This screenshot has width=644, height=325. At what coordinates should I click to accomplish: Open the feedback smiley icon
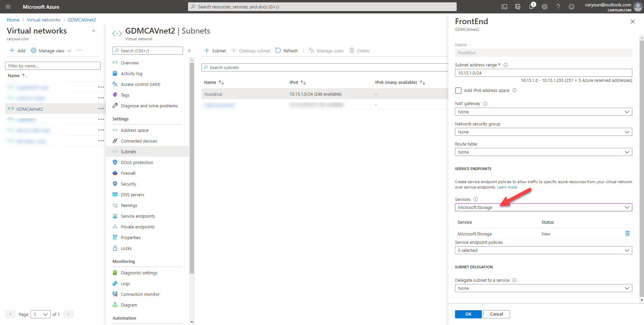point(571,7)
